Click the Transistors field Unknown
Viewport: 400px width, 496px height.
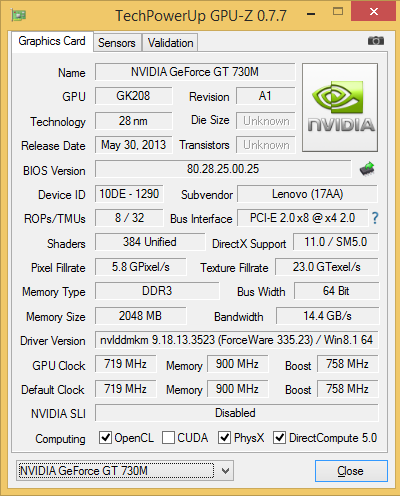tap(266, 145)
